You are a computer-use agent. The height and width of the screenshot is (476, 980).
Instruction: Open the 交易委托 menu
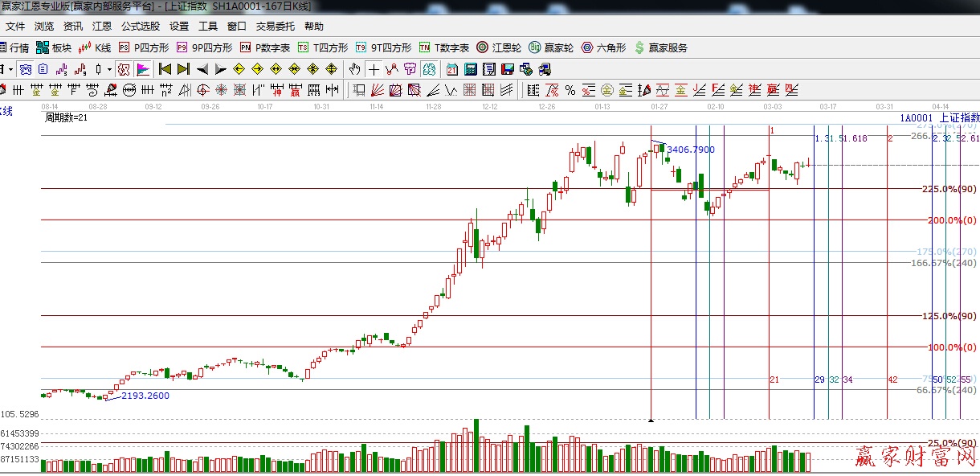click(276, 27)
